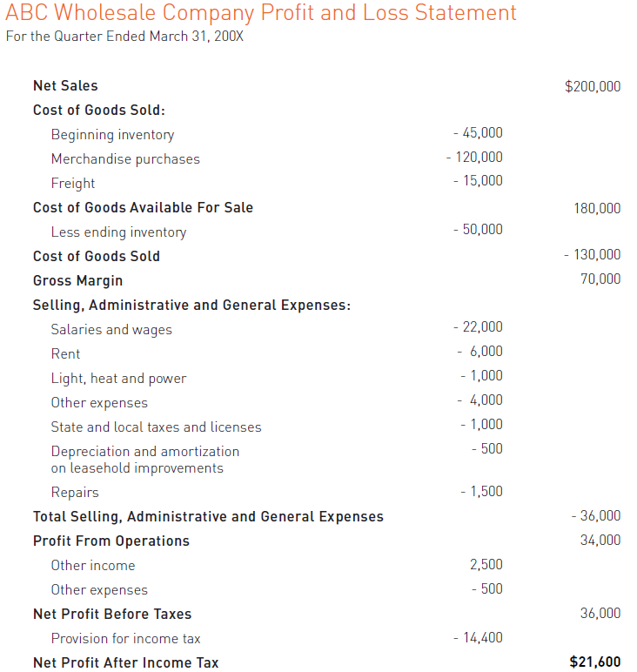
Task: Click the Freight line label
Action: coord(73,184)
